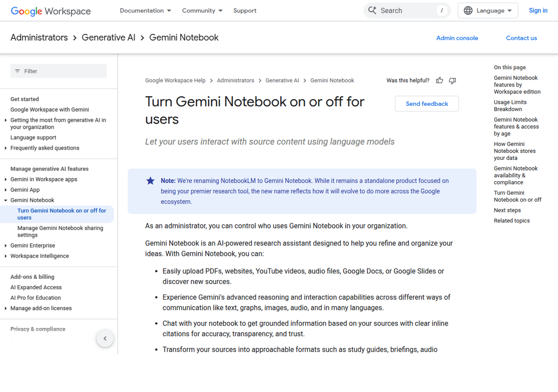Image resolution: width=558 pixels, height=392 pixels.
Task: Open Manage Gemini Notebook sharing settings
Action: pos(60,232)
